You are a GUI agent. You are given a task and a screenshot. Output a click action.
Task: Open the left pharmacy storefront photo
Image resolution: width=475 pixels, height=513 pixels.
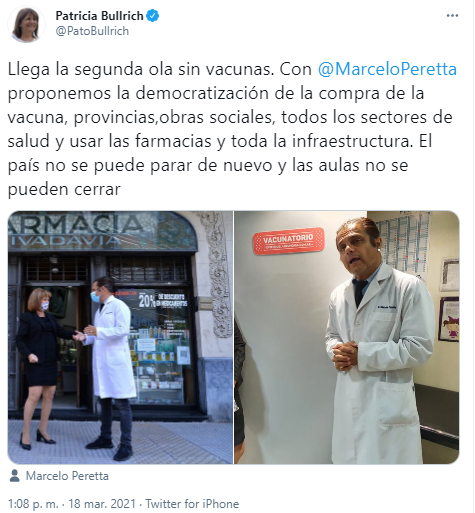click(120, 337)
